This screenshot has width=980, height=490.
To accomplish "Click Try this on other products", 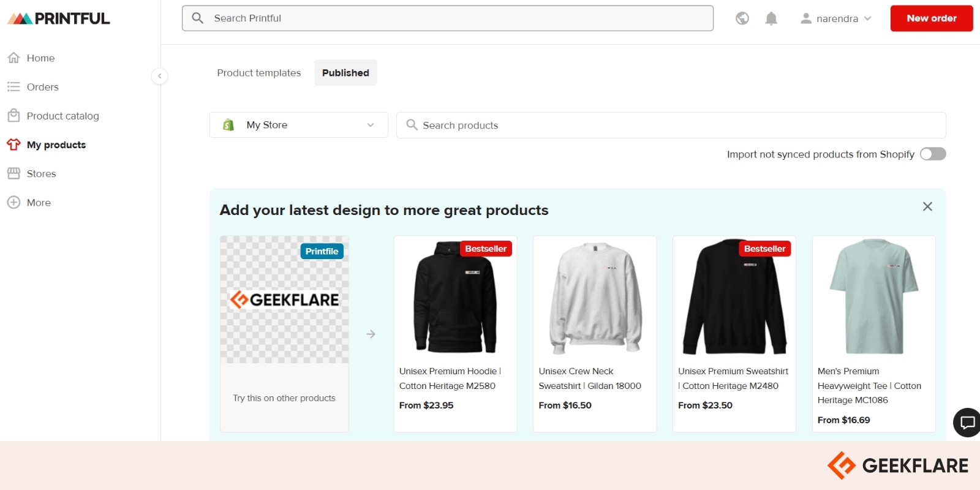I will click(284, 398).
